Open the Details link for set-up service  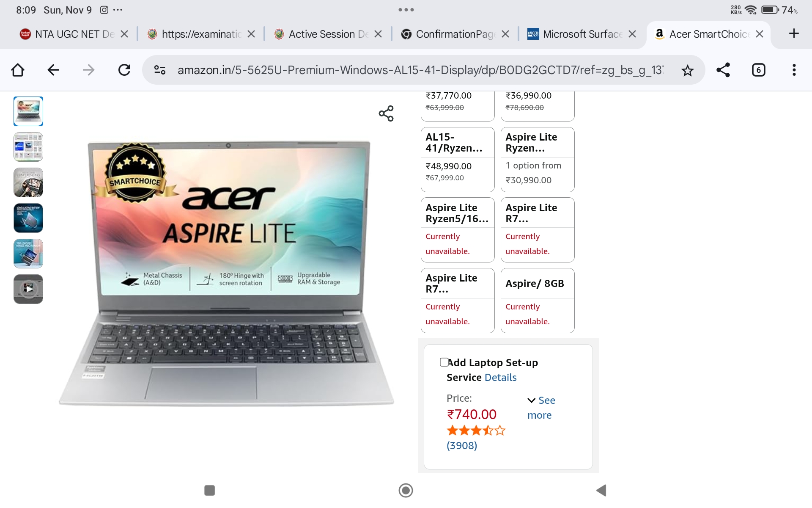point(501,377)
